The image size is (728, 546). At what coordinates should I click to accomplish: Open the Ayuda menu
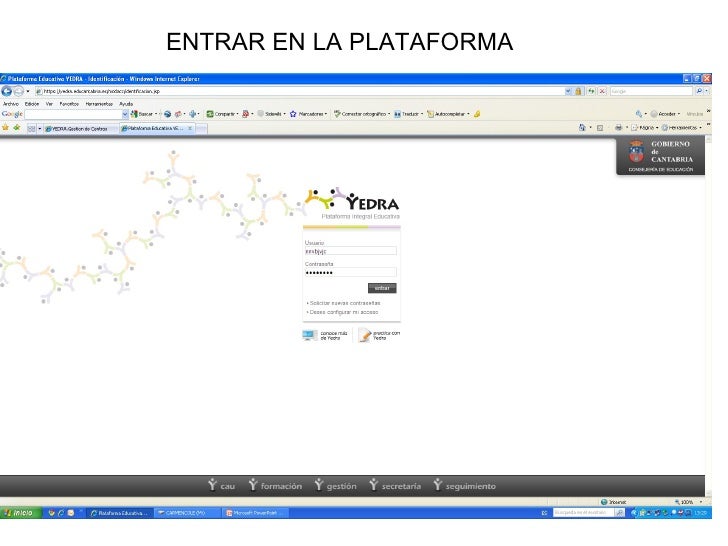126,104
